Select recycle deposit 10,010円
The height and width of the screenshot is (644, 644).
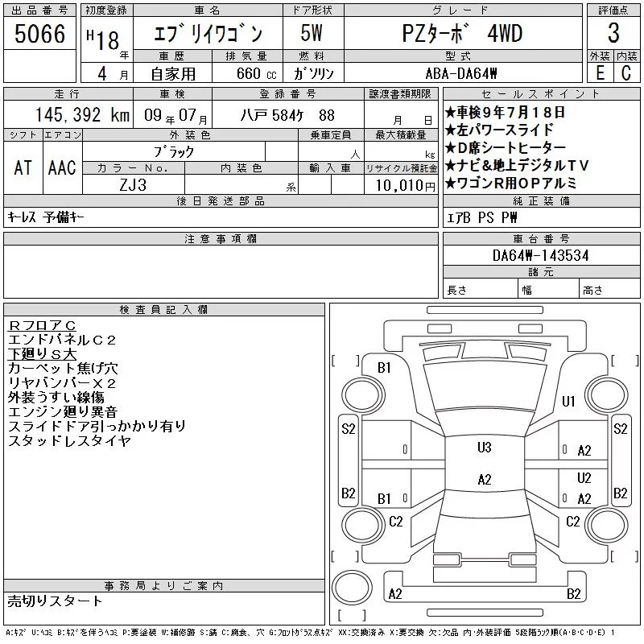(x=405, y=186)
